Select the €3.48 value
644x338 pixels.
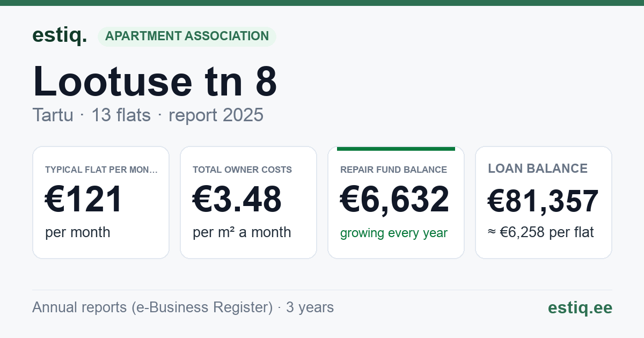coord(237,199)
